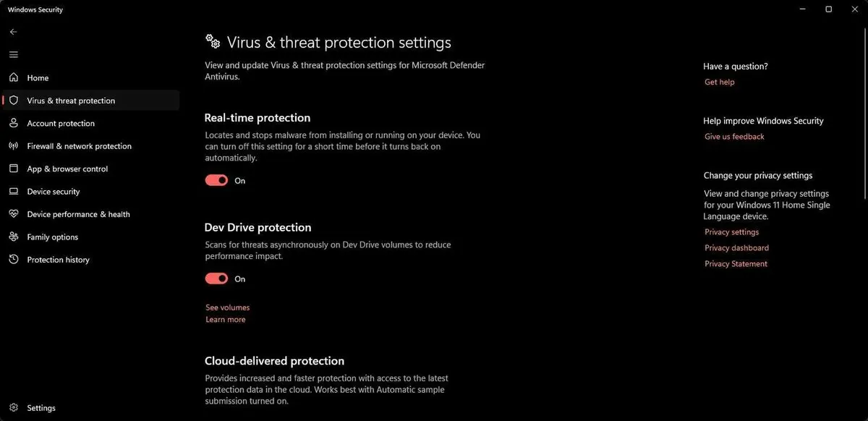Go back using the arrow at top left

pos(12,31)
